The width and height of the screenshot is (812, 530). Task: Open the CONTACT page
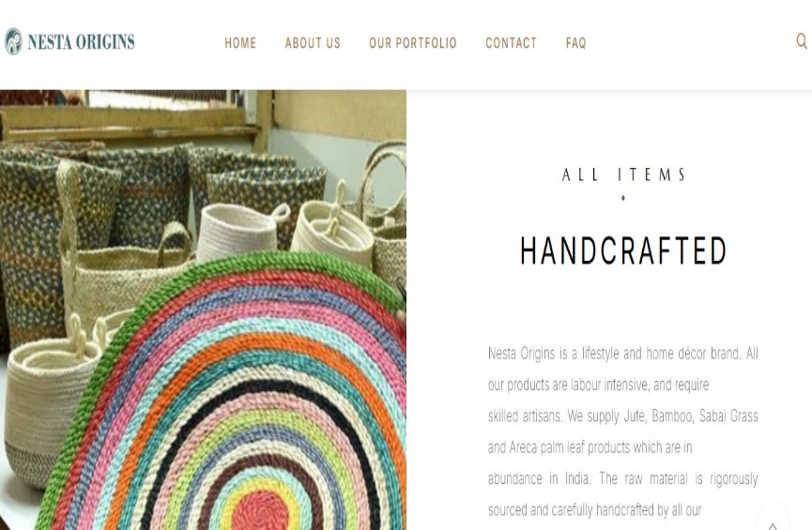(x=511, y=43)
